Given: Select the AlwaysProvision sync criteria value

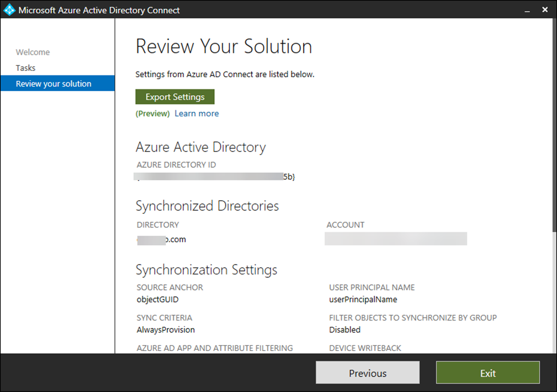Looking at the screenshot, I should pos(166,330).
